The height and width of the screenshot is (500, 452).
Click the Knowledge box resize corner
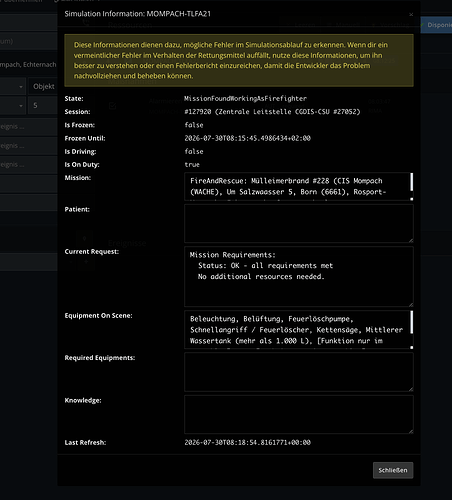[411, 431]
